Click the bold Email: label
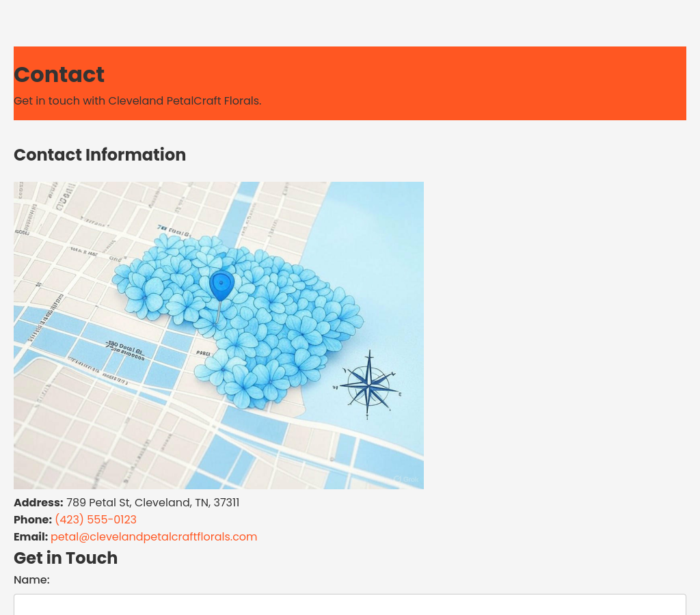Image resolution: width=700 pixels, height=615 pixels. (x=31, y=537)
